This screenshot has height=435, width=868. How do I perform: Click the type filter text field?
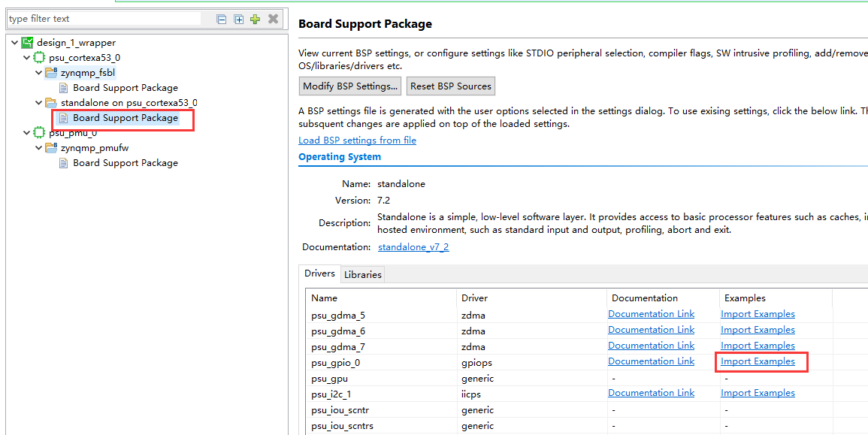(105, 19)
